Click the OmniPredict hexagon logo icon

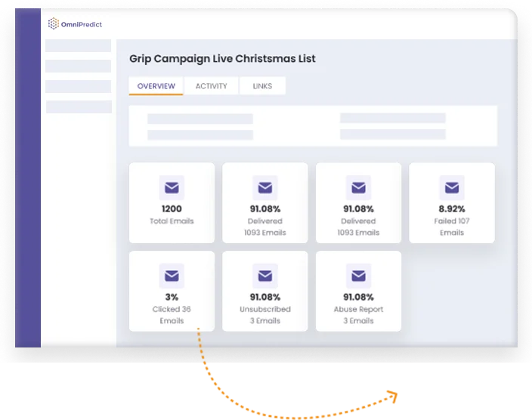pos(52,24)
